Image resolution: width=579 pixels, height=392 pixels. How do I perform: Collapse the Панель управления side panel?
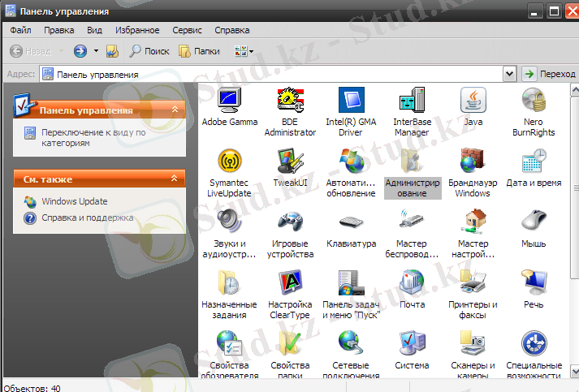(175, 109)
